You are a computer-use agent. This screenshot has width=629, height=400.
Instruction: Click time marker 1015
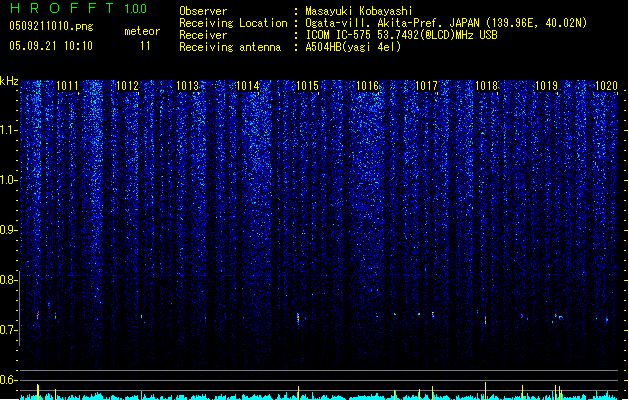click(307, 86)
